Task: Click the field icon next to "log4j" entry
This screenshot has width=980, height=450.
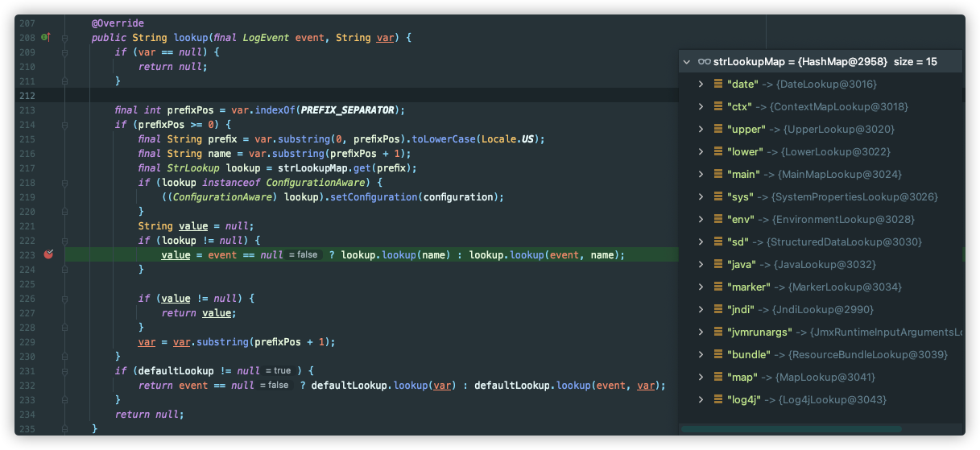Action: tap(717, 399)
